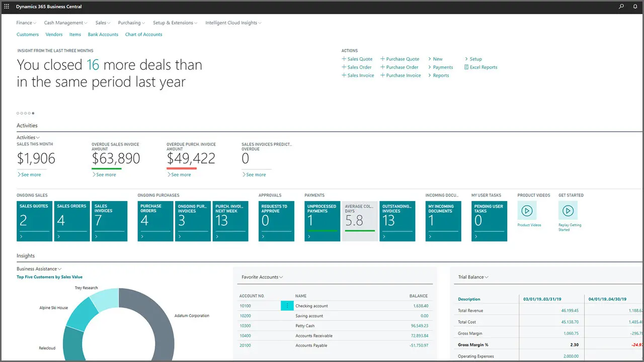Click plus icon beside Purchase Quote
This screenshot has height=362, width=644.
pos(383,59)
